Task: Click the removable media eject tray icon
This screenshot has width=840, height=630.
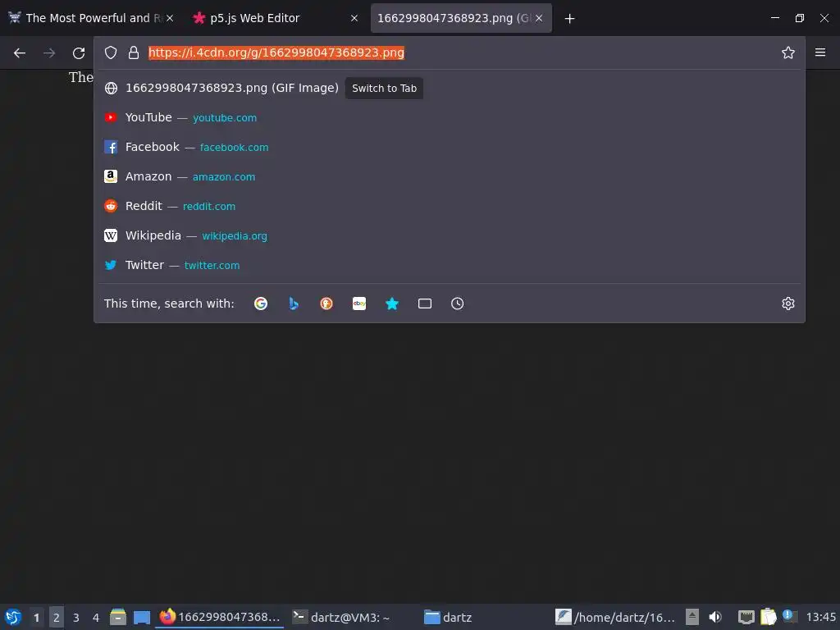Action: click(692, 617)
